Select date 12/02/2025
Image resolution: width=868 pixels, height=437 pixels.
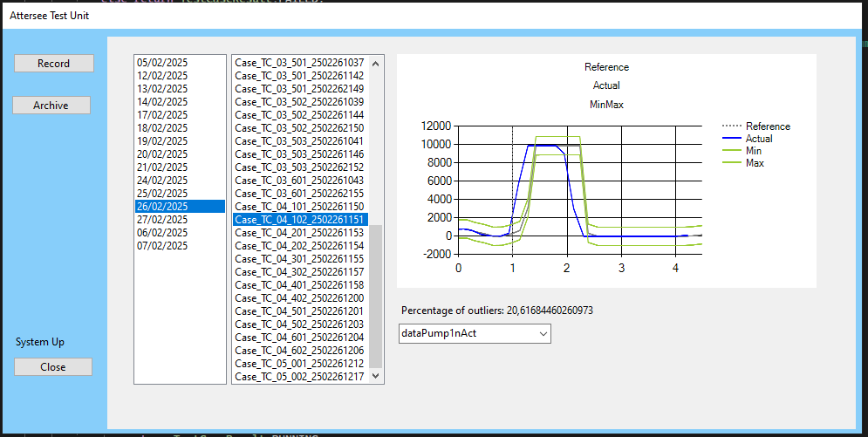(x=180, y=76)
